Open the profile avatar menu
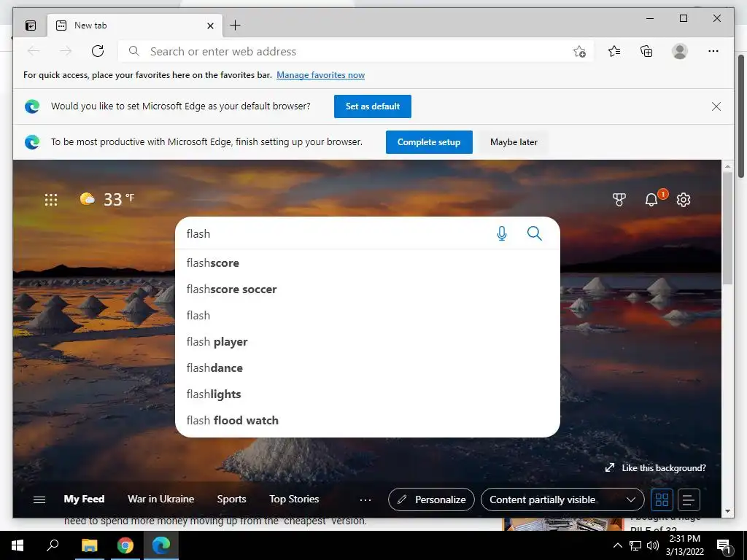 pos(680,51)
